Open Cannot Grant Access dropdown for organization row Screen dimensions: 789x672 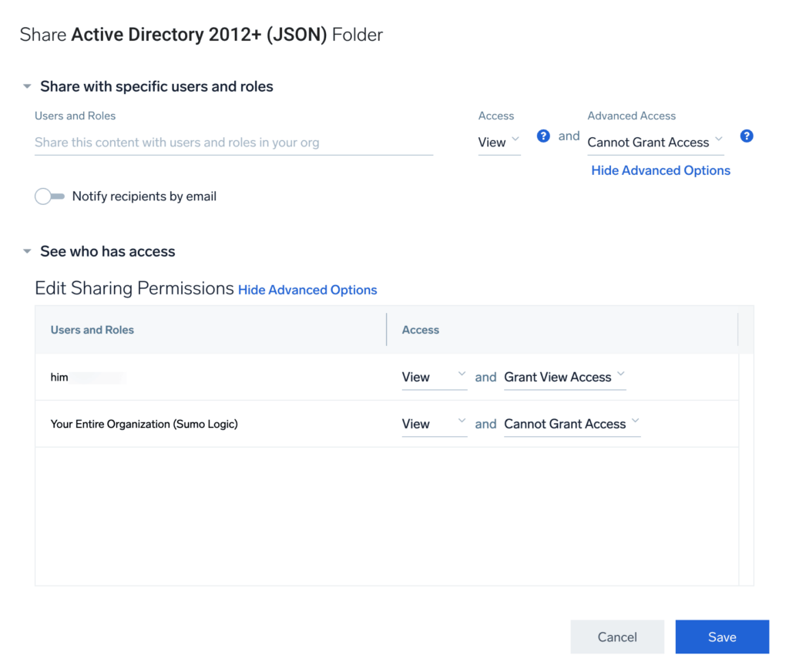(572, 423)
